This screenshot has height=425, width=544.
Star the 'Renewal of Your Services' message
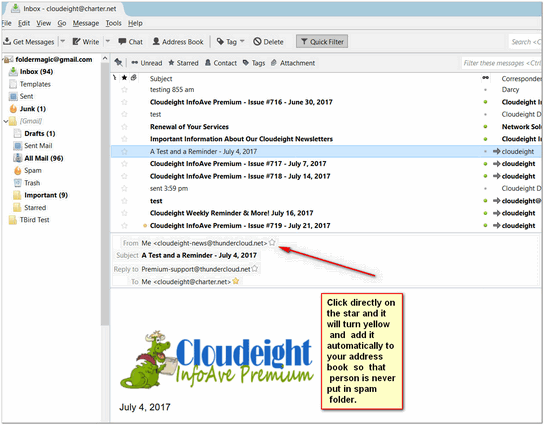coord(124,127)
